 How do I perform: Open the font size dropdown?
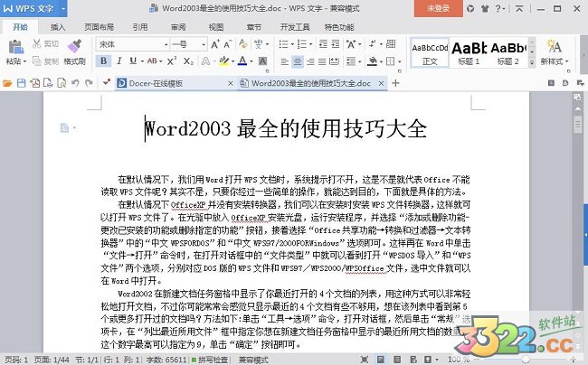click(x=204, y=44)
